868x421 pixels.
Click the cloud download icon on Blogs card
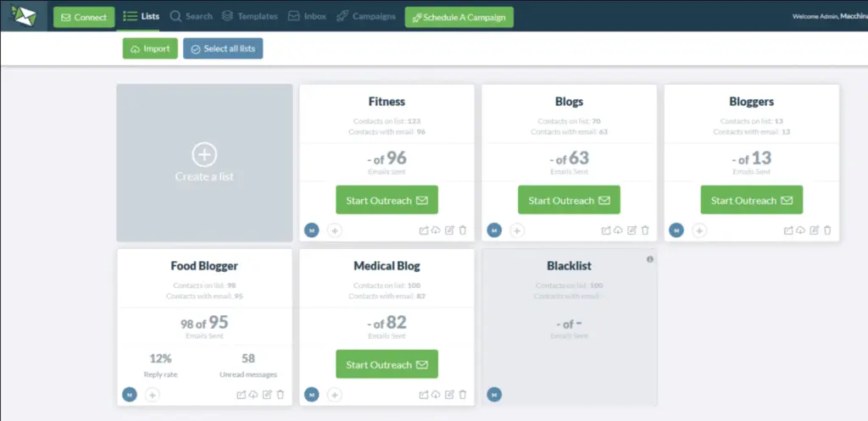tap(618, 230)
